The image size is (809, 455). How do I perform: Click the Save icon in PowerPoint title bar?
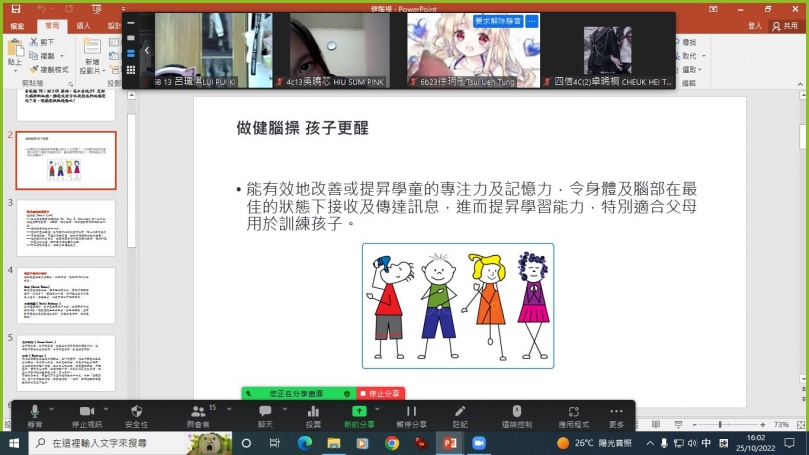coord(16,9)
